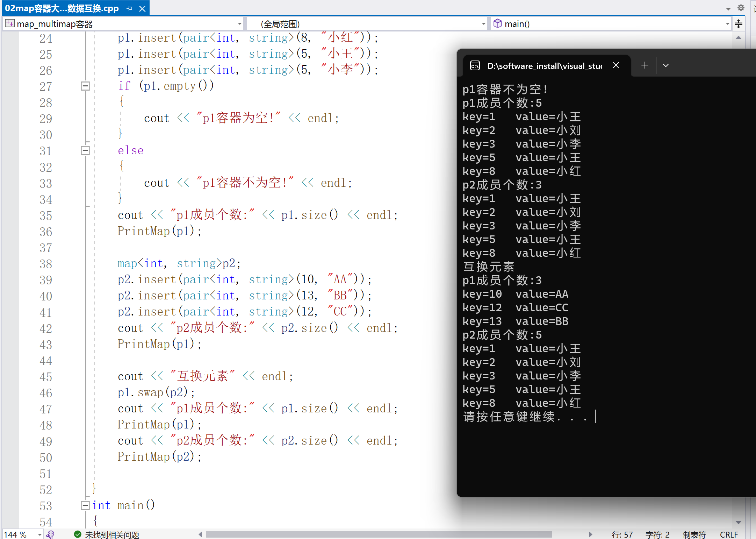Click on p1.swap(p2) code line
Viewport: 756px width, 539px height.
(156, 392)
